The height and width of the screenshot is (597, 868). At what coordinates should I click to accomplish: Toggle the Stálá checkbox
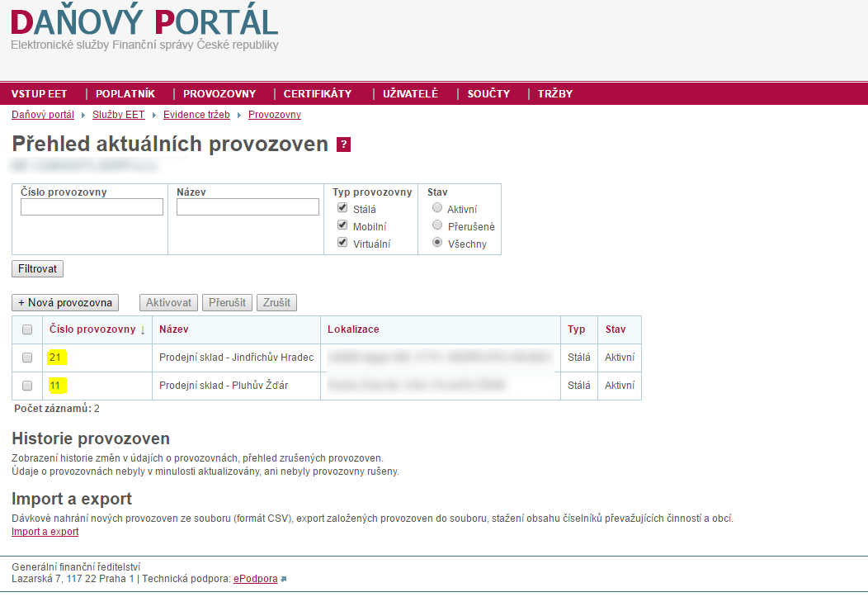tap(342, 208)
